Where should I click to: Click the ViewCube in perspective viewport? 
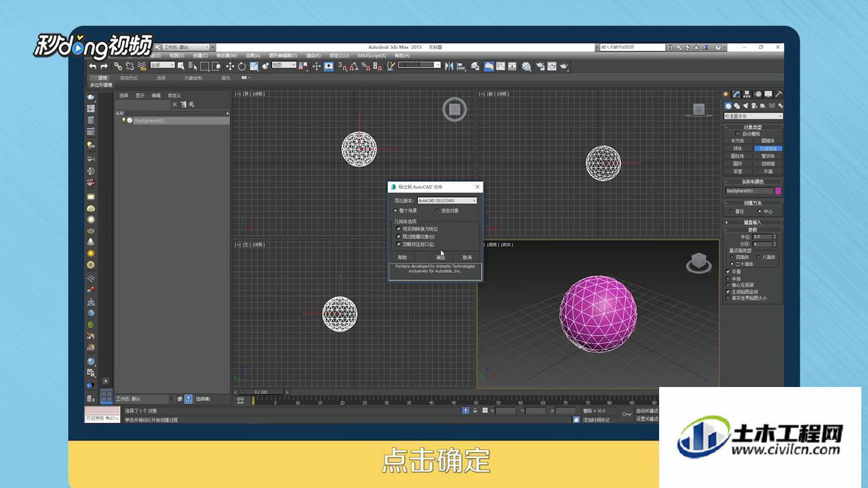[x=698, y=263]
